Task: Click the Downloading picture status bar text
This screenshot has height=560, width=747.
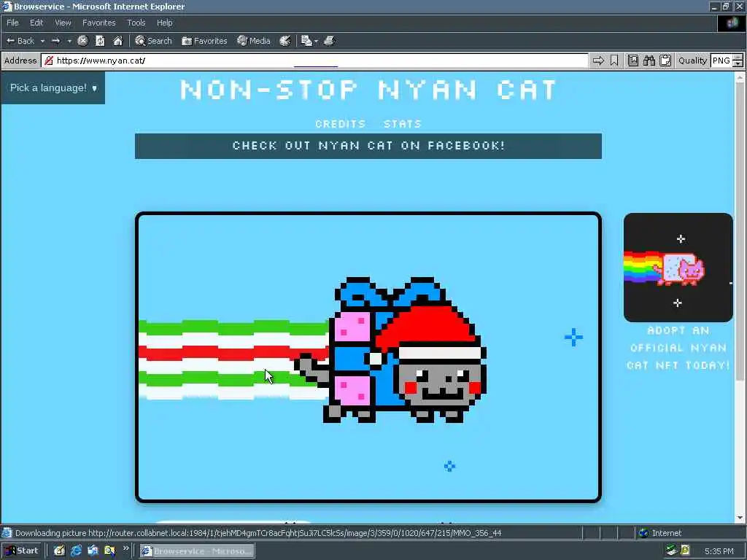Action: [258, 533]
